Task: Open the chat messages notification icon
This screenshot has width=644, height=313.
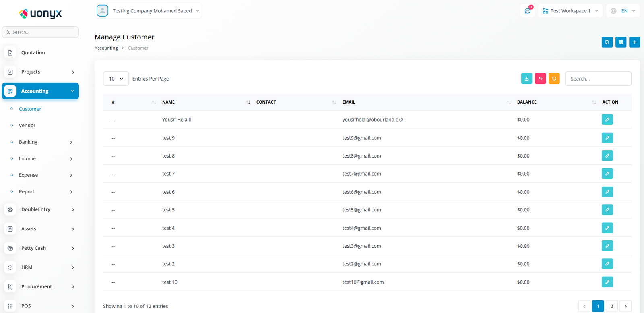Action: pos(527,11)
